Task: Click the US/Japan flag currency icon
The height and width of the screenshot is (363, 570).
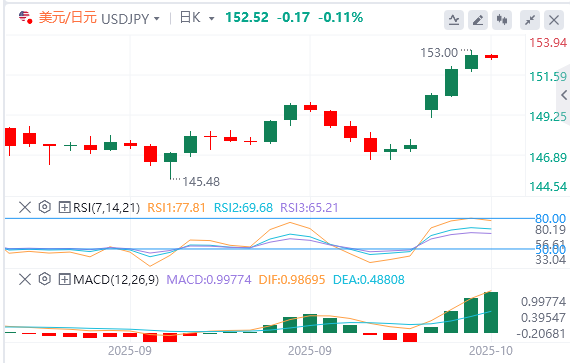Action: (x=25, y=17)
